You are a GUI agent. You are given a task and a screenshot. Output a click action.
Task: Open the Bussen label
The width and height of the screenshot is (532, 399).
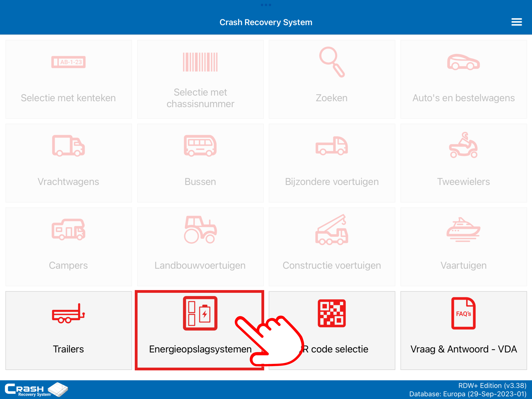pos(200,182)
